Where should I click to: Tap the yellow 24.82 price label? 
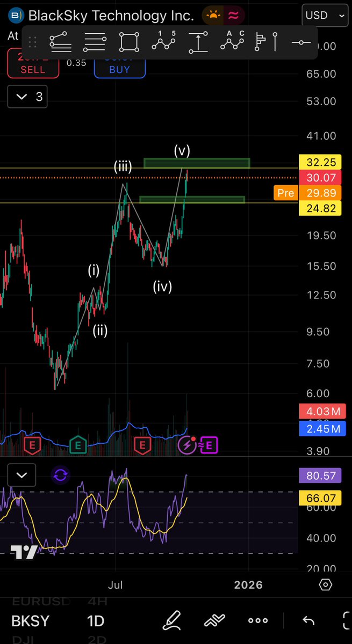pyautogui.click(x=320, y=208)
